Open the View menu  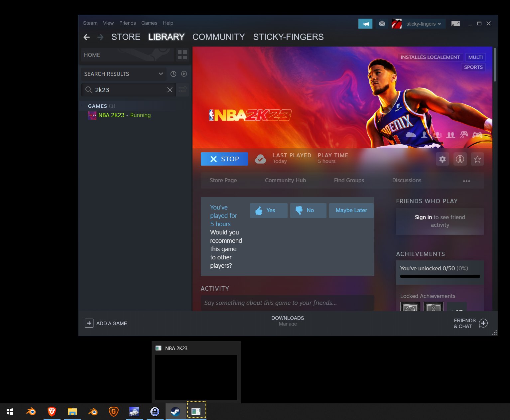[x=108, y=23]
